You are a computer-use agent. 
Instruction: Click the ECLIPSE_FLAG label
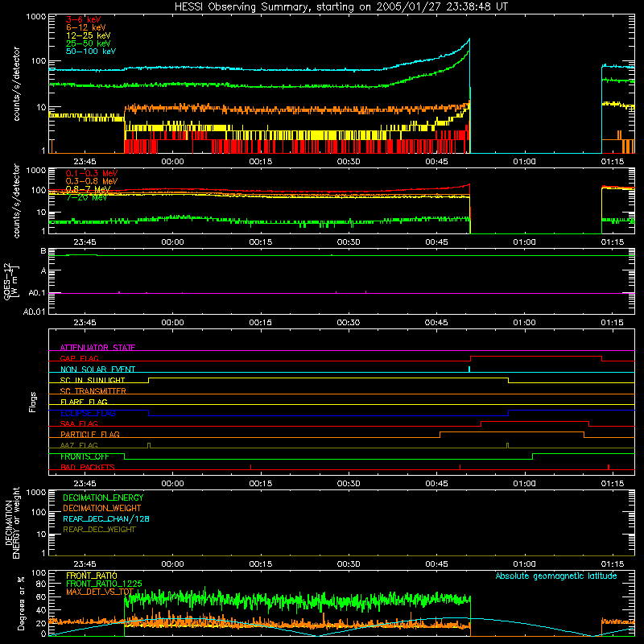88,413
